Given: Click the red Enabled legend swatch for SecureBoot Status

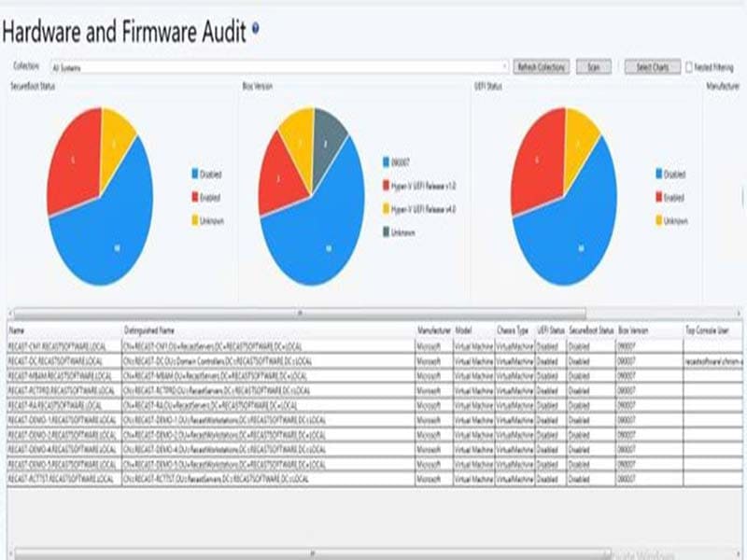Looking at the screenshot, I should pyautogui.click(x=195, y=197).
